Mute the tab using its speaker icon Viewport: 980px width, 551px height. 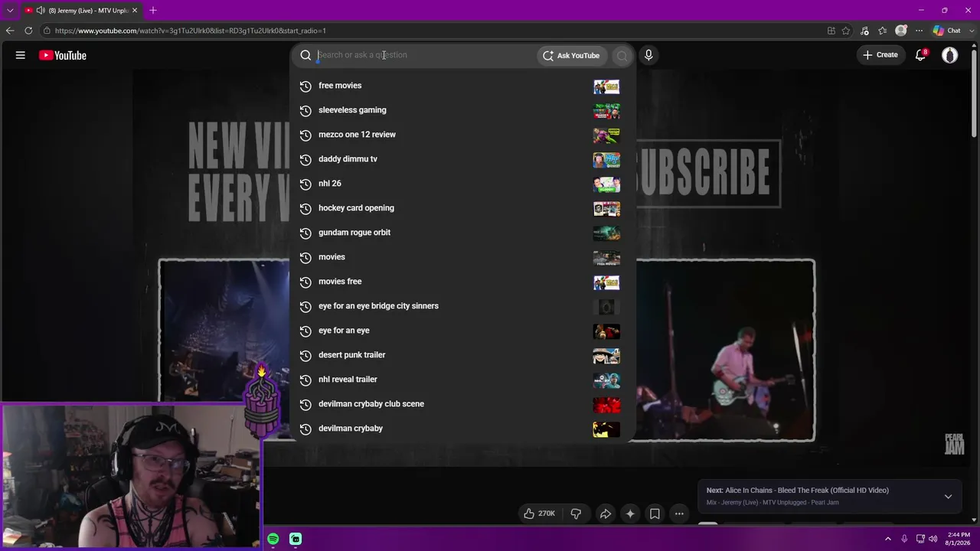pos(41,11)
